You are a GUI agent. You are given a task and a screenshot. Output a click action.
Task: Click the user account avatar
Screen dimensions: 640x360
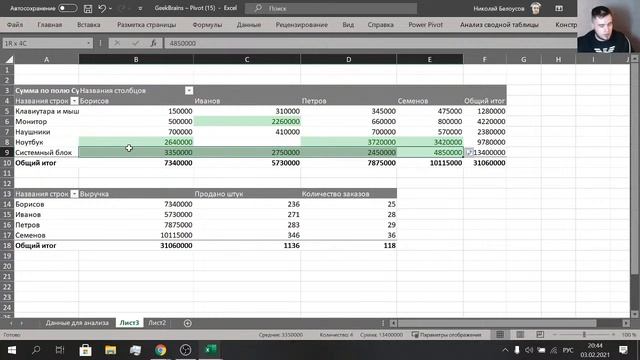tap(536, 8)
